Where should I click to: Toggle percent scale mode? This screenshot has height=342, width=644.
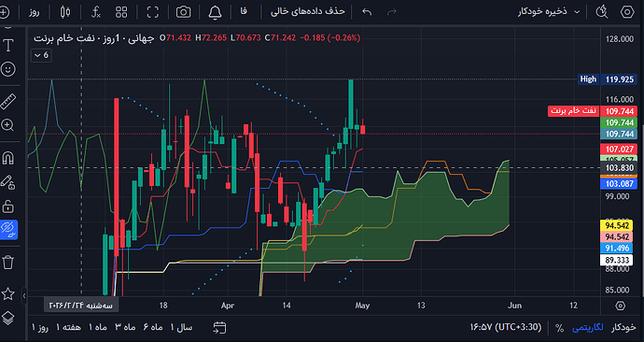click(559, 328)
